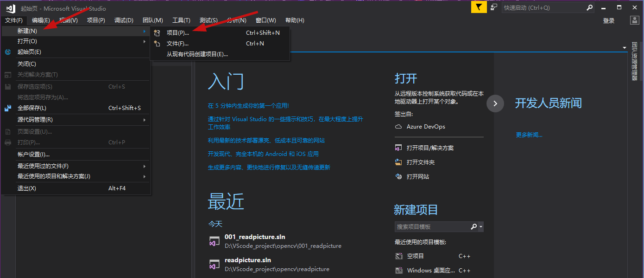Viewport: 644px width, 278px height.
Task: Open link about deploying 低成本且可靠的网站
Action: tap(266, 141)
